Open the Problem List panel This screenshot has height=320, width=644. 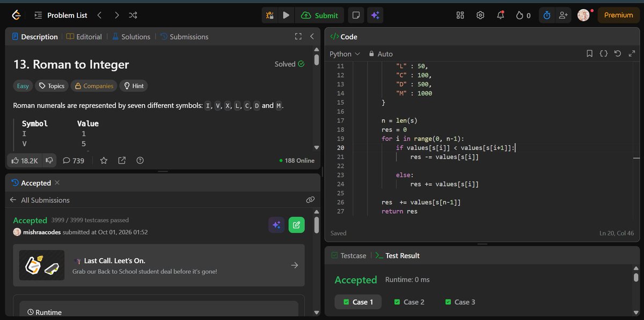pyautogui.click(x=61, y=16)
